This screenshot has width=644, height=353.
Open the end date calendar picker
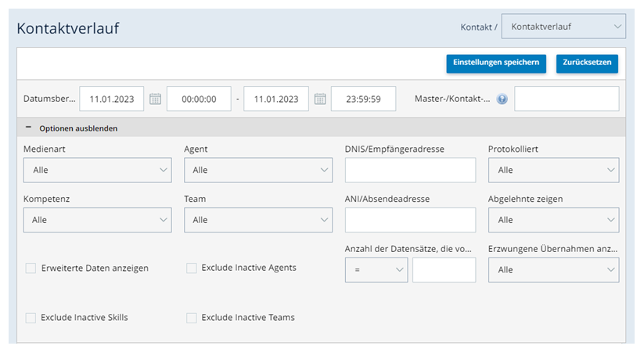pos(320,99)
